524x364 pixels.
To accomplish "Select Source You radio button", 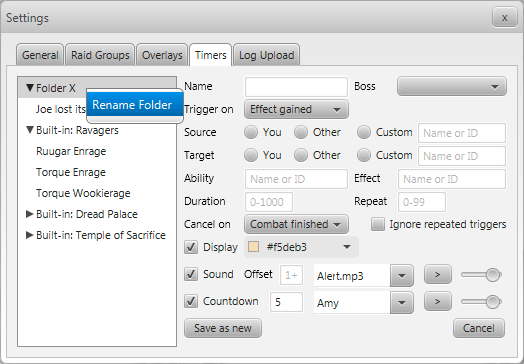I will tap(251, 132).
